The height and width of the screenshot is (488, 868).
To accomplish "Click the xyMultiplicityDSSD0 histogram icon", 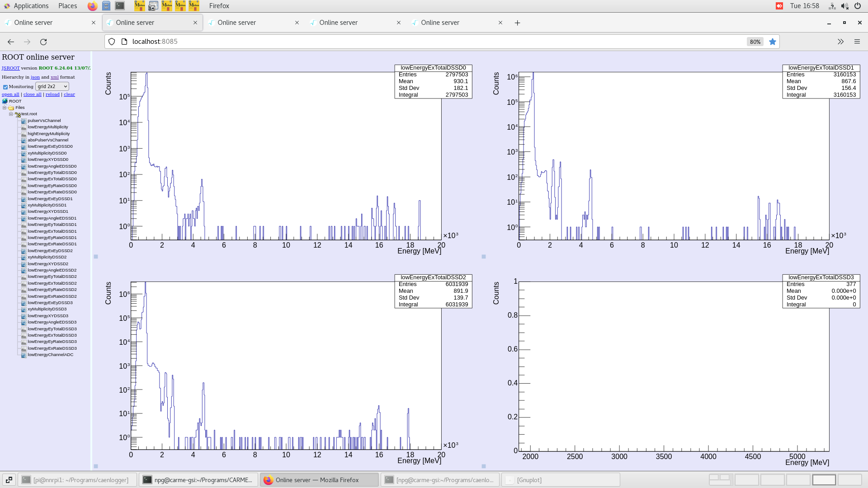I will click(x=23, y=153).
